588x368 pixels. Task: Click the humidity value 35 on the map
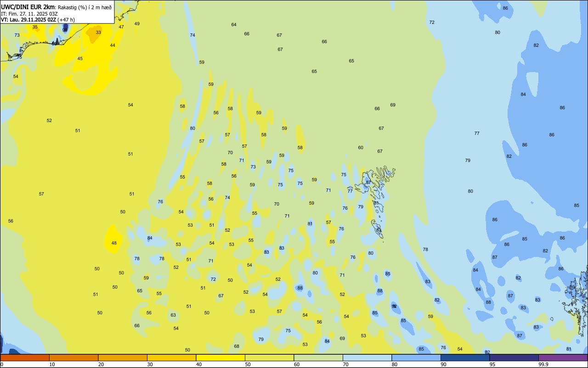pyautogui.click(x=35, y=27)
